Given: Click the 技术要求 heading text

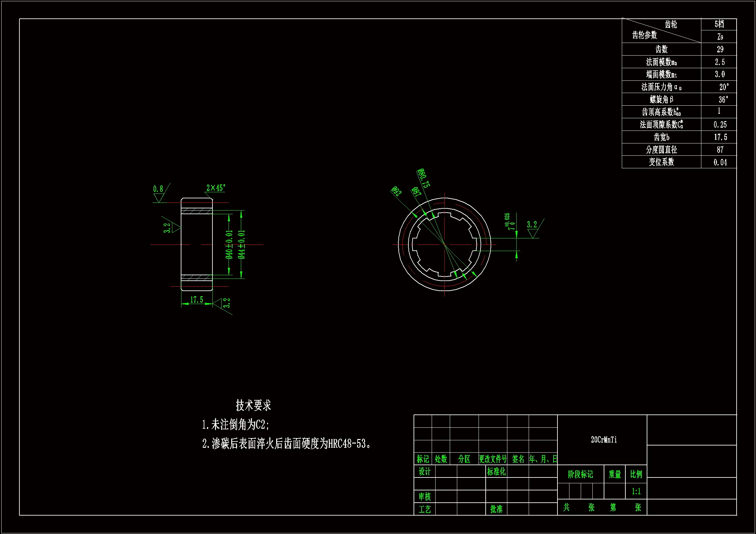Looking at the screenshot, I should pos(253,405).
